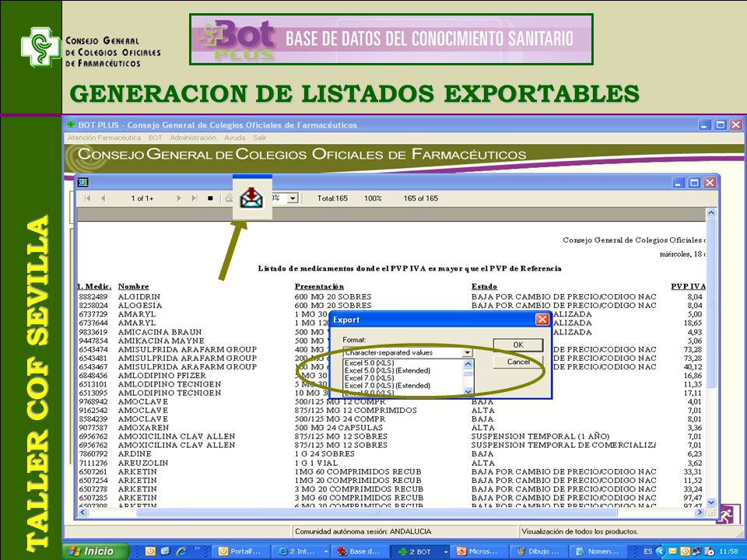747x560 pixels.
Task: Click the 'Presentación' column header
Action: tap(319, 286)
